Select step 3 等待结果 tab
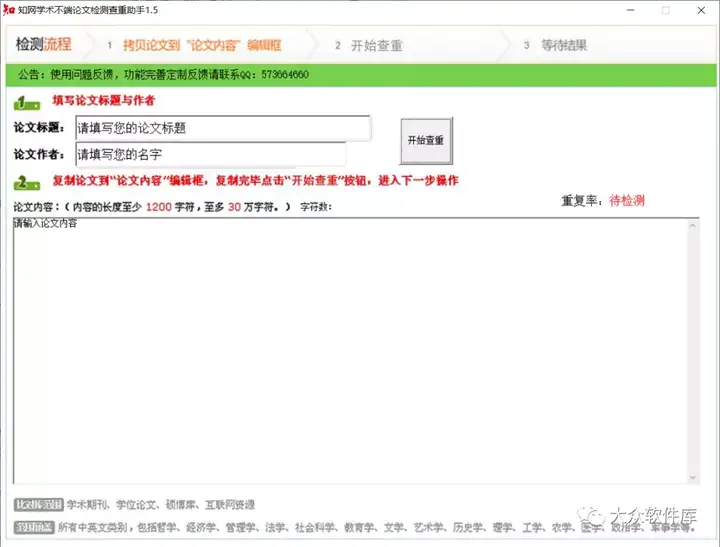Viewport: 720px width, 547px height. point(556,45)
